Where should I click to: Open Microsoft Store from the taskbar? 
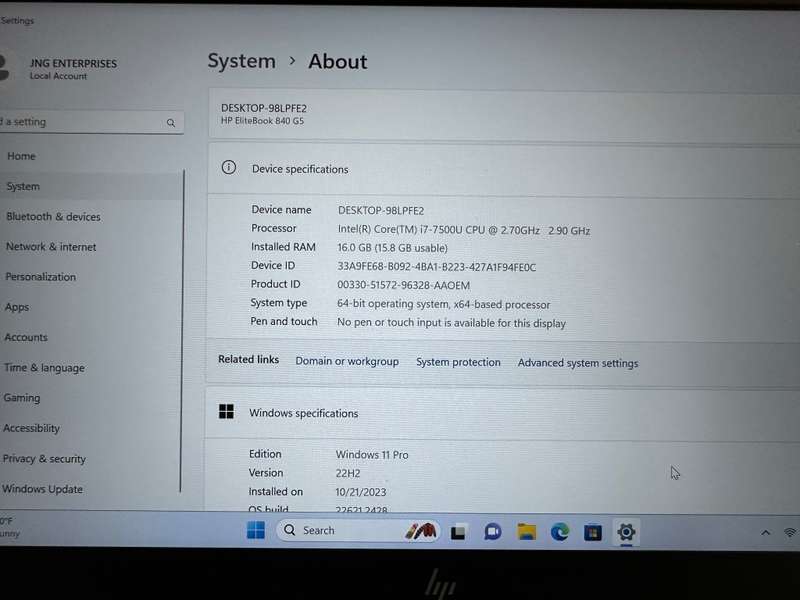click(x=592, y=533)
